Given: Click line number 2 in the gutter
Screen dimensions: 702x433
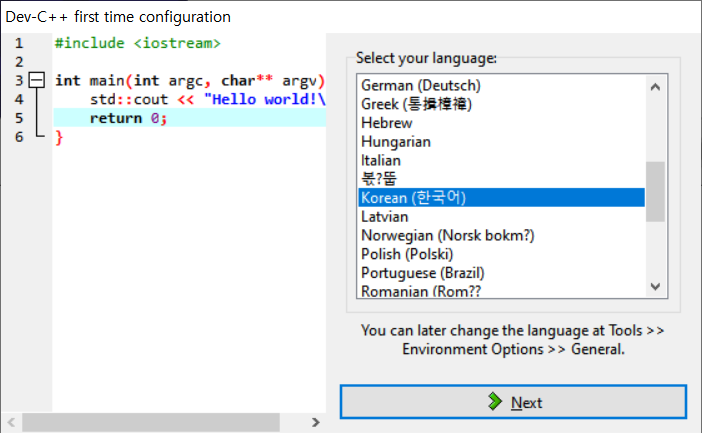Looking at the screenshot, I should 19,62.
